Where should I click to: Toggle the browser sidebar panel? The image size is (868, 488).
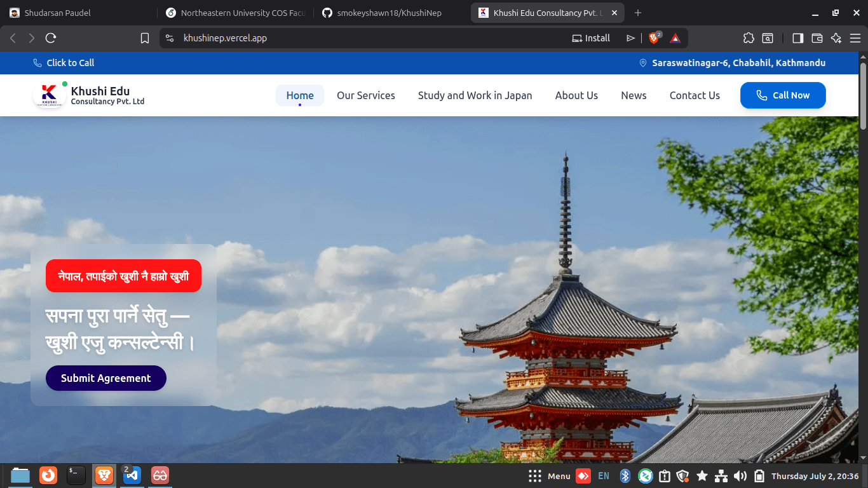(x=798, y=38)
